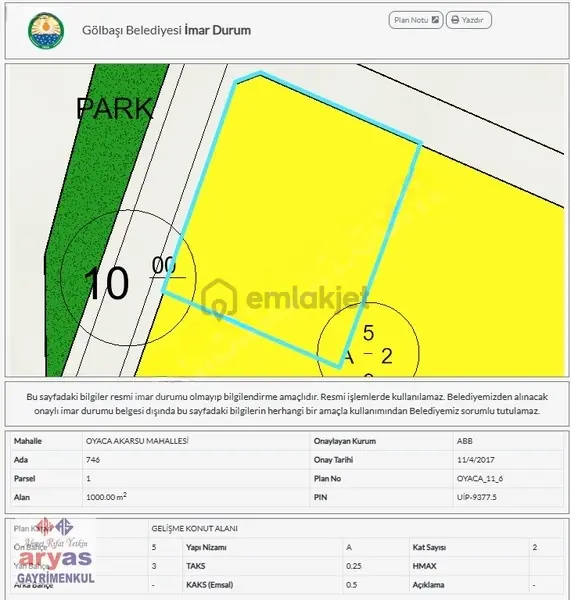Click the Kat Sayısı value 2

pyautogui.click(x=535, y=547)
